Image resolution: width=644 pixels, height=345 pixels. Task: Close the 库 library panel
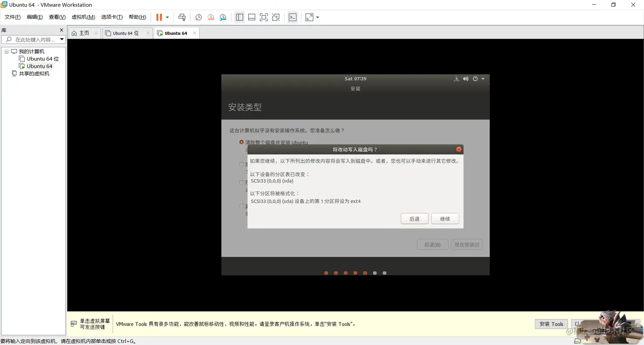pos(61,30)
